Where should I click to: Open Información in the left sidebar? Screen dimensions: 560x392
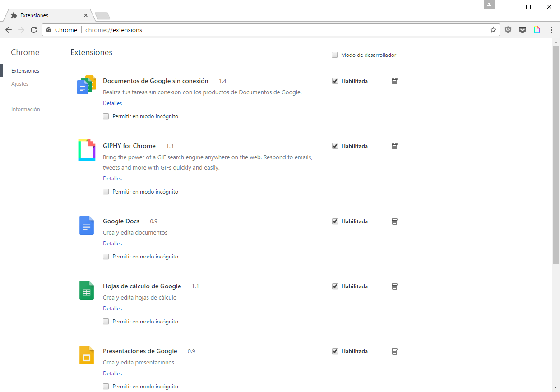tap(26, 109)
